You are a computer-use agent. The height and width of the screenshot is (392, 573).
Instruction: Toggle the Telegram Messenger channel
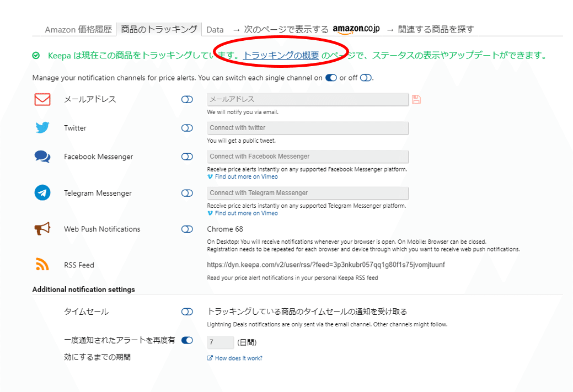click(187, 193)
